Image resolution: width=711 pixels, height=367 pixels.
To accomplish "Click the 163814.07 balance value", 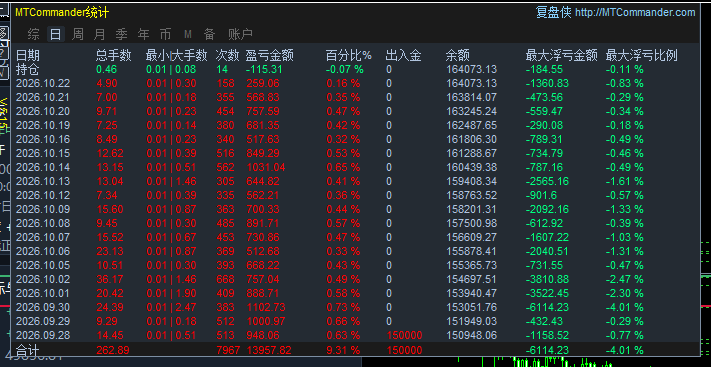I will tap(472, 98).
